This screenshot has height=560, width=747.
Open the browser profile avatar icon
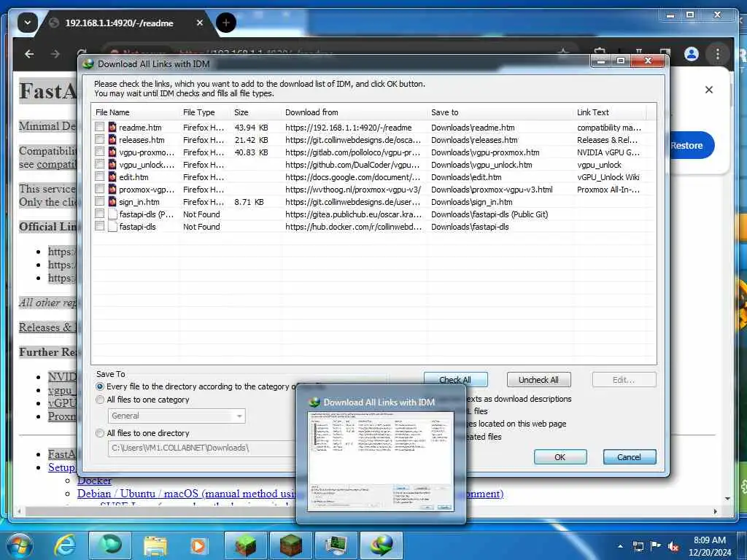point(692,54)
